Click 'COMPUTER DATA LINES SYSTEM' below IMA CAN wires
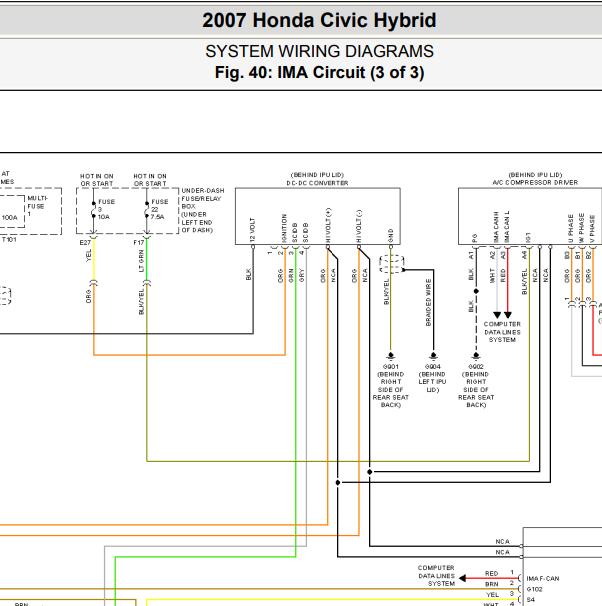The width and height of the screenshot is (602, 606). click(502, 332)
